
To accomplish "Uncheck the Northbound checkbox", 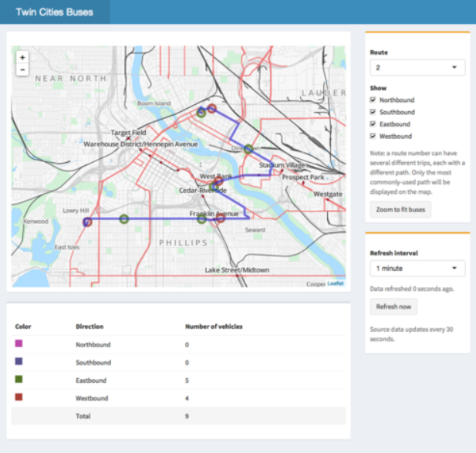I will (x=373, y=100).
